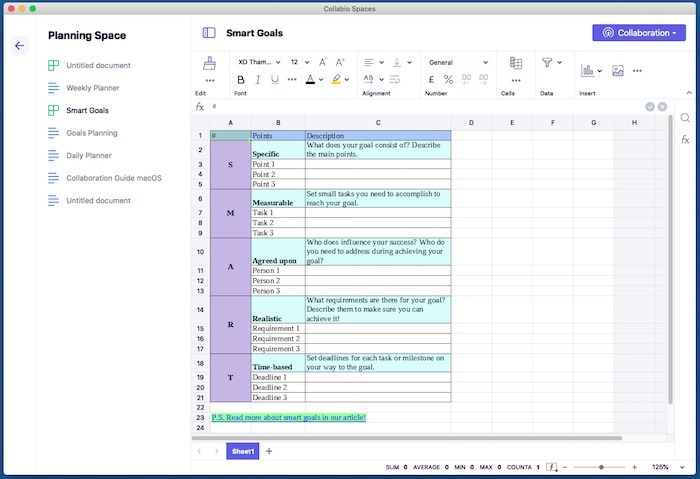The width and height of the screenshot is (700, 479).
Task: Go back with the left arrow button
Action: (x=20, y=46)
